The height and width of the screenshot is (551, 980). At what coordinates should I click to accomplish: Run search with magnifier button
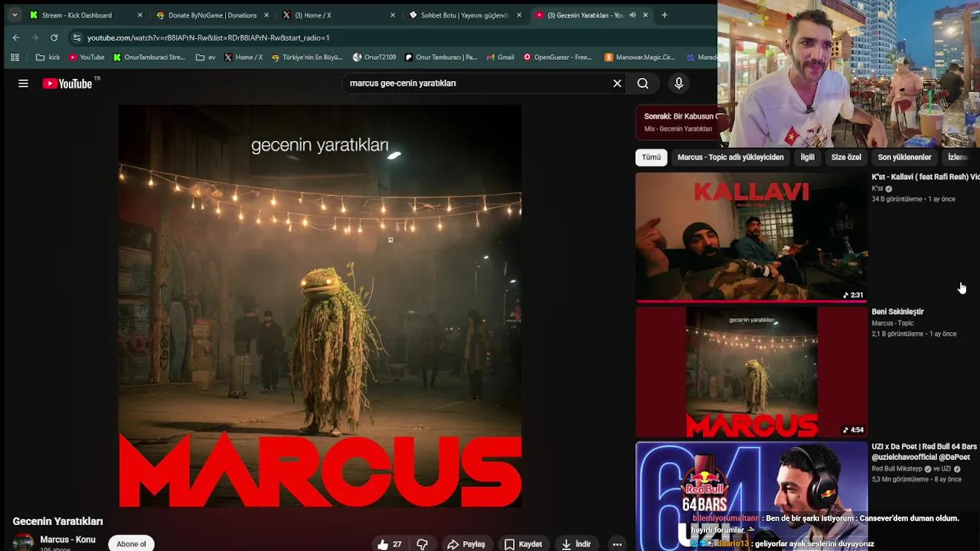point(643,83)
